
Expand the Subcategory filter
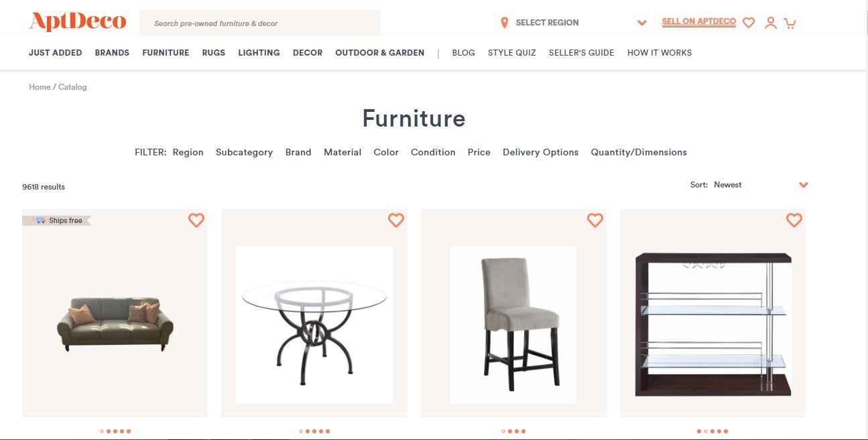[244, 152]
